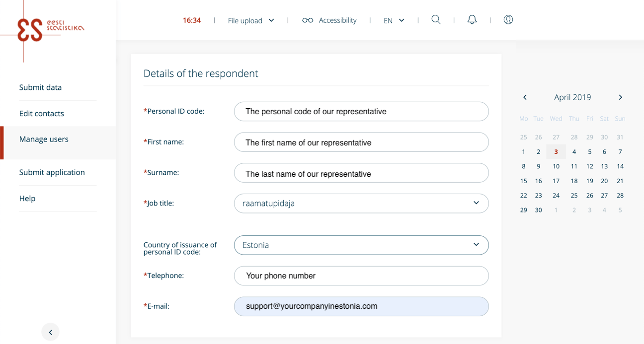Collapse the sidebar using the chevron button
Screen dimensions: 644x344
(x=50, y=332)
